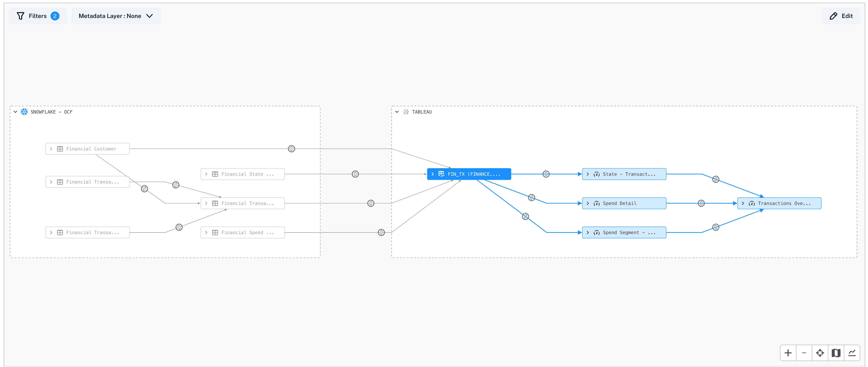Screen dimensions: 868x367
Task: Toggle the process node between FIN_TX and Spend Detail
Action: [531, 198]
